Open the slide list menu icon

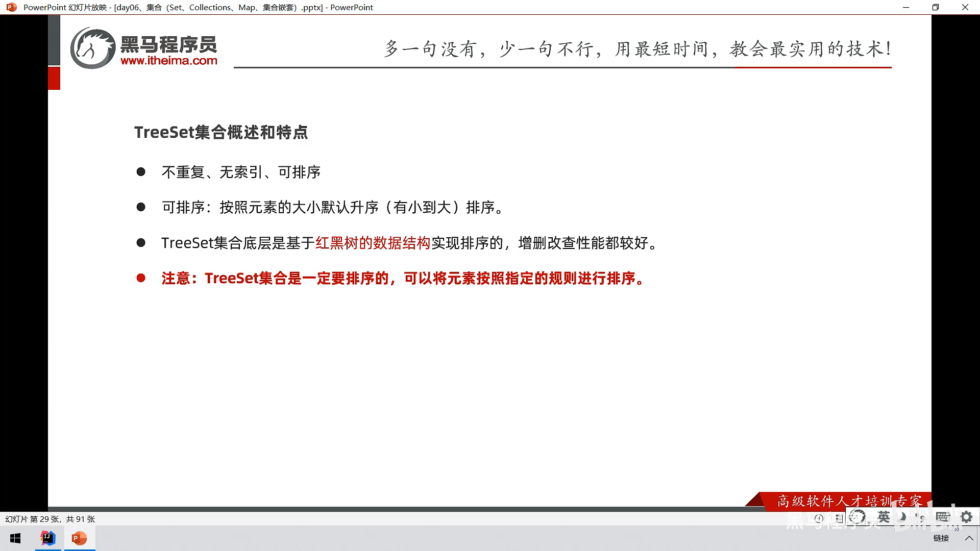point(839,519)
